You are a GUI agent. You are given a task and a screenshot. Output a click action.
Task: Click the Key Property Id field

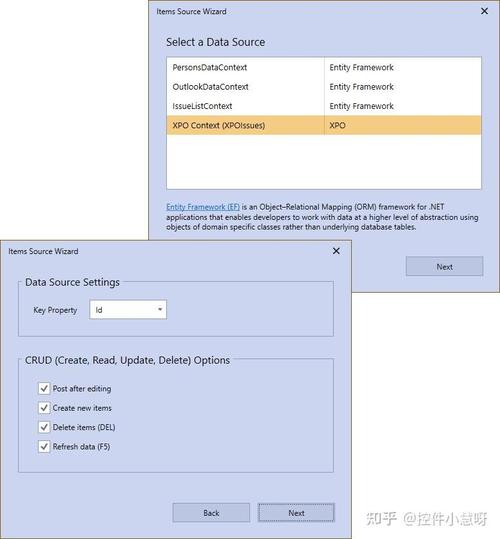(x=128, y=310)
